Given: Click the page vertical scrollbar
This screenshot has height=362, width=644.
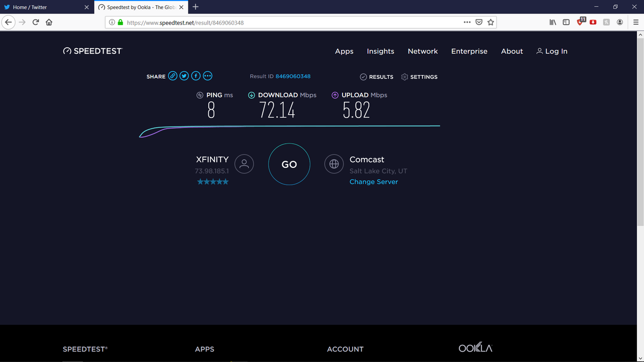Looking at the screenshot, I should pos(640,131).
